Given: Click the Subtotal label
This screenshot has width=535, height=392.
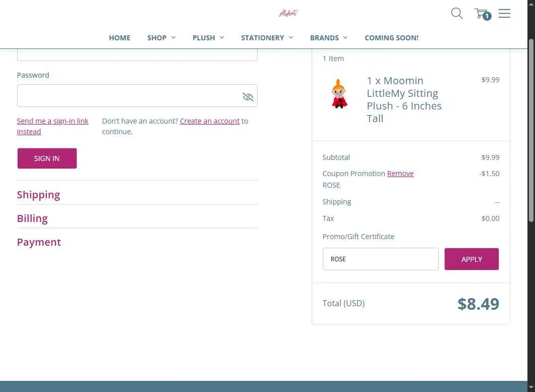Looking at the screenshot, I should tap(336, 157).
